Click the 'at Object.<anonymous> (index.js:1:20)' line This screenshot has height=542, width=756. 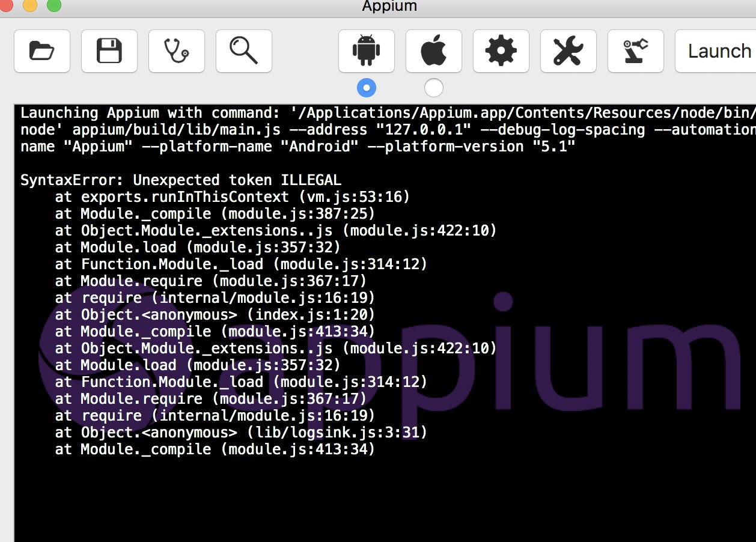215,315
